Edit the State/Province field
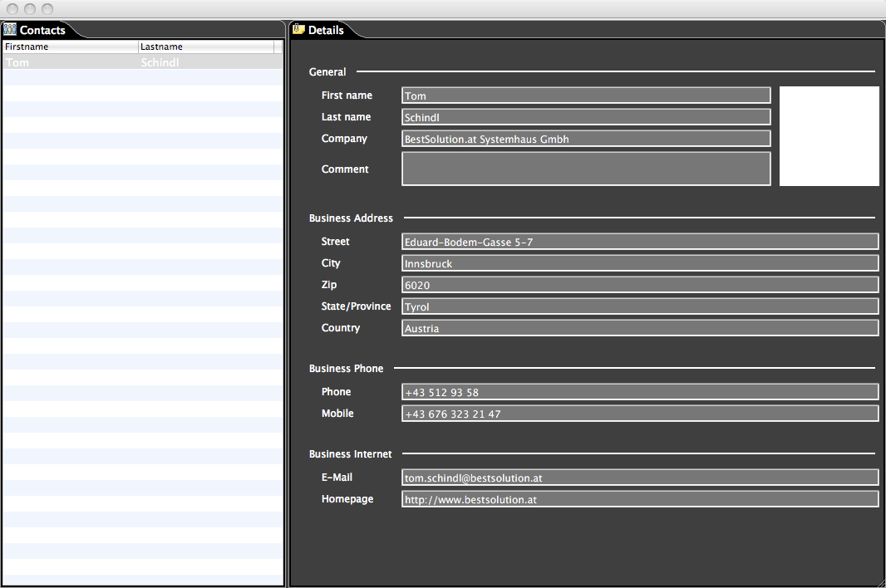886x588 pixels. 640,306
